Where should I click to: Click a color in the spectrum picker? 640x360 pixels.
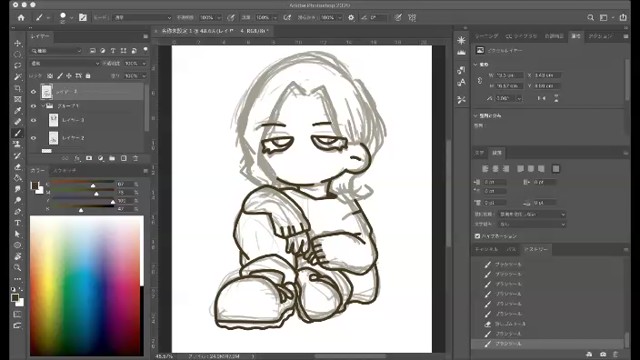tap(87, 285)
